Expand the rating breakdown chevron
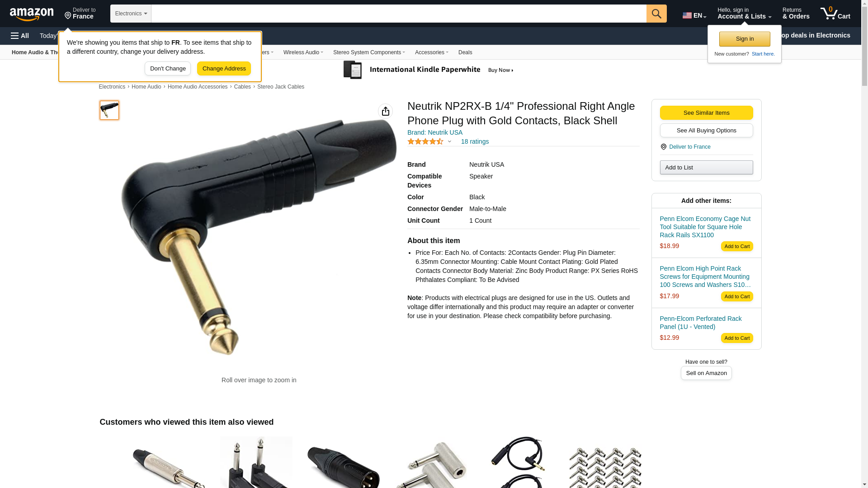 (x=449, y=141)
